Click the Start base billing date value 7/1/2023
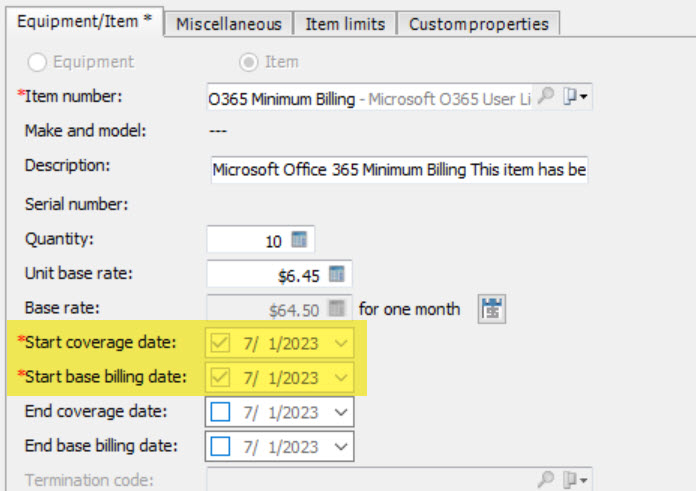 coord(281,378)
